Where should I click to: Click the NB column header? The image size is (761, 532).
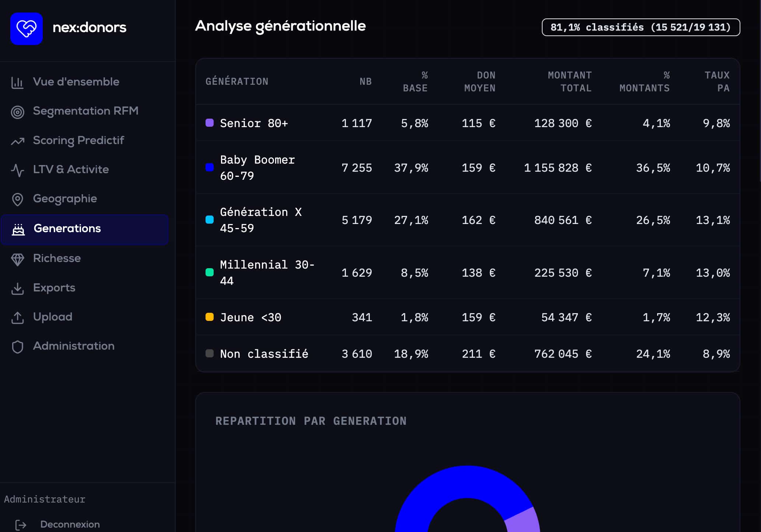pos(365,81)
